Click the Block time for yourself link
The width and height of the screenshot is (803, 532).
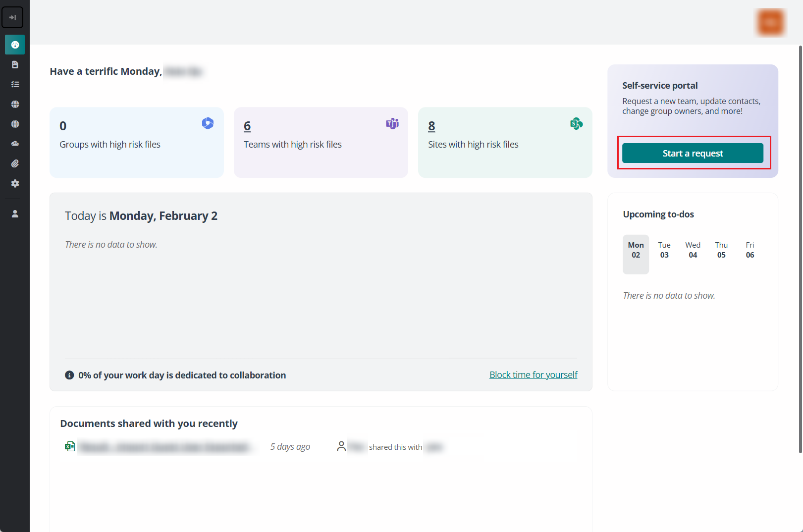(x=533, y=375)
